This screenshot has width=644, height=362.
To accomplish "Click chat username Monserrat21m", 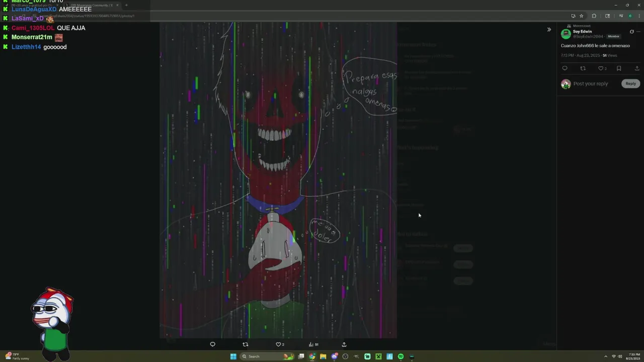I will pos(32,37).
